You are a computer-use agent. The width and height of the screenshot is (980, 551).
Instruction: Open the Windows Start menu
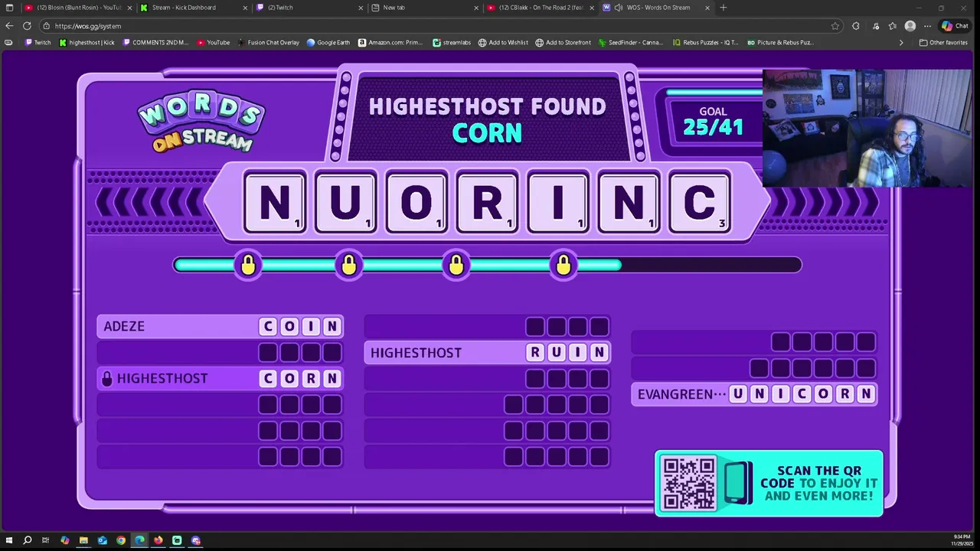8,540
